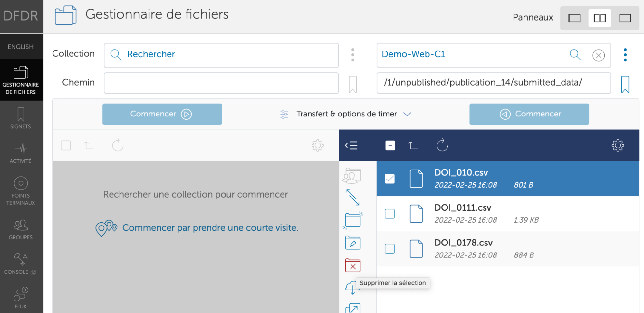Open Flux in sidebar

pos(21,298)
